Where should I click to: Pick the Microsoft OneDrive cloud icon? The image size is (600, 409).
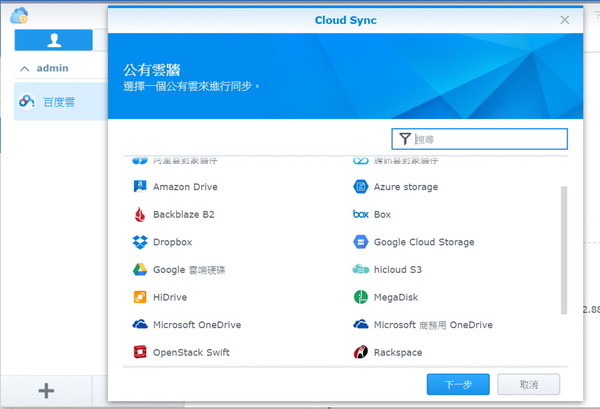click(140, 324)
